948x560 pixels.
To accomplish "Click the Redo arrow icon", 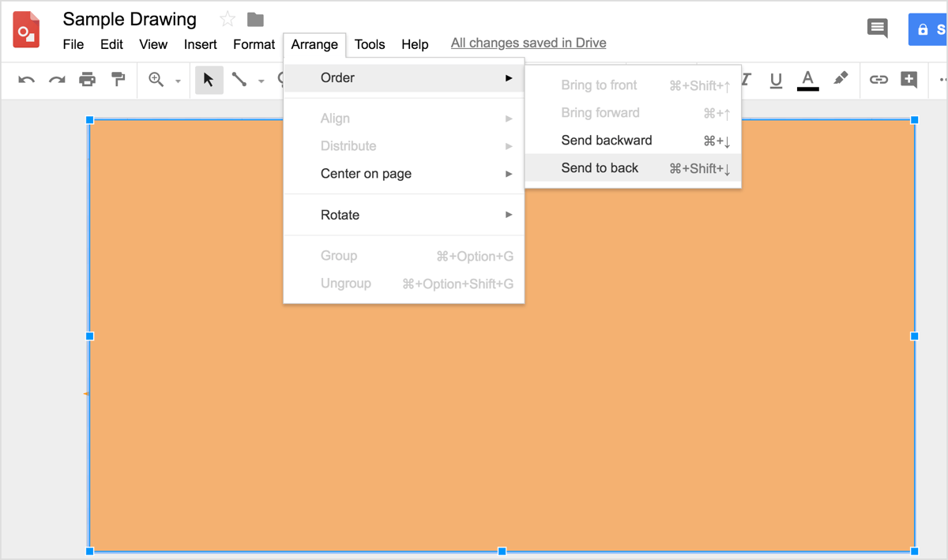I will 57,80.
